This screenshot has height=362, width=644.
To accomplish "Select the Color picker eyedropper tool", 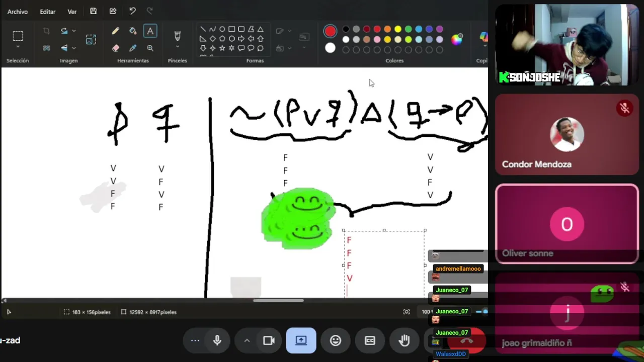I will pos(133,48).
